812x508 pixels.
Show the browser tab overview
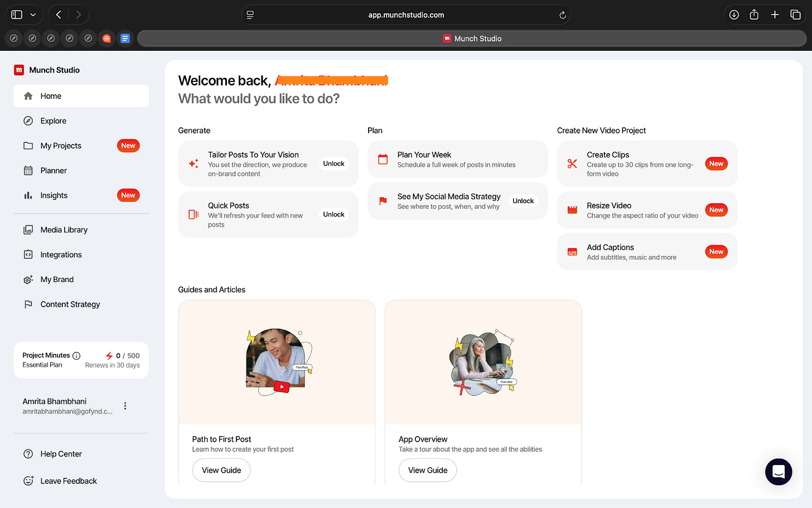coord(795,15)
